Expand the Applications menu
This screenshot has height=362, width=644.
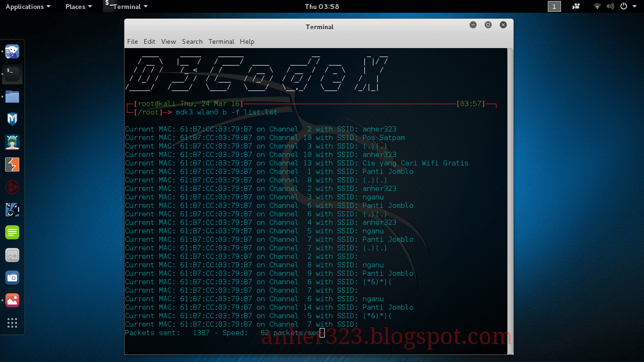(25, 7)
